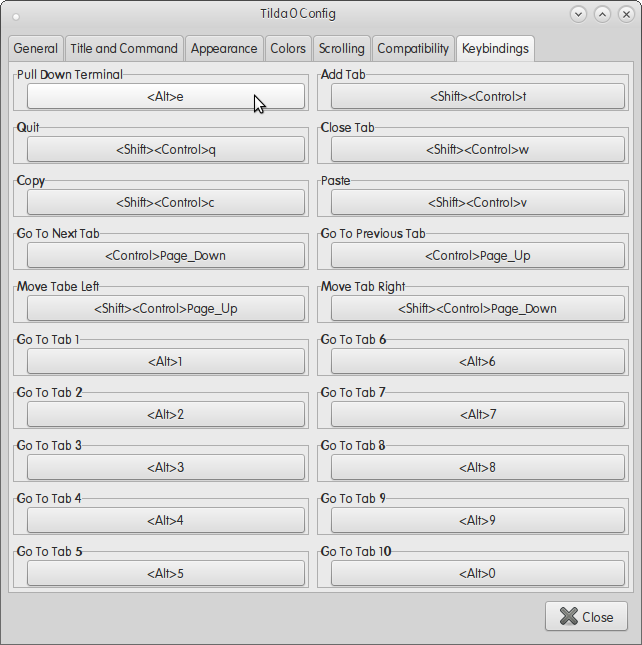Edit the Go To Tab 9 shortcut
The image size is (642, 645).
pyautogui.click(x=478, y=520)
